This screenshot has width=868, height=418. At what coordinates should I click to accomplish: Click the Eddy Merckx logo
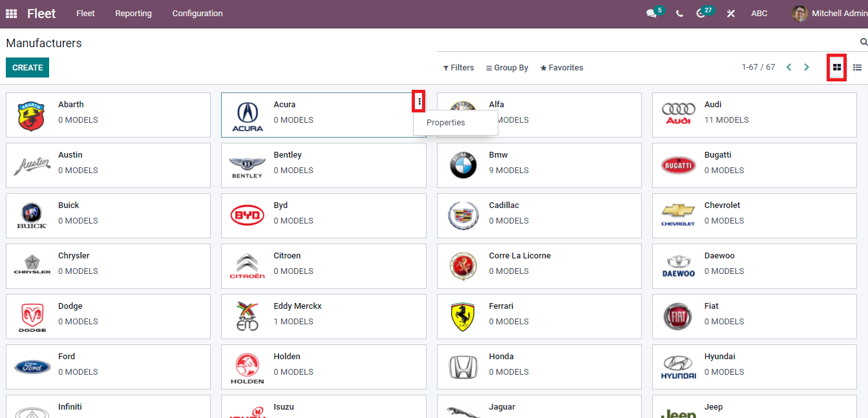coord(248,317)
